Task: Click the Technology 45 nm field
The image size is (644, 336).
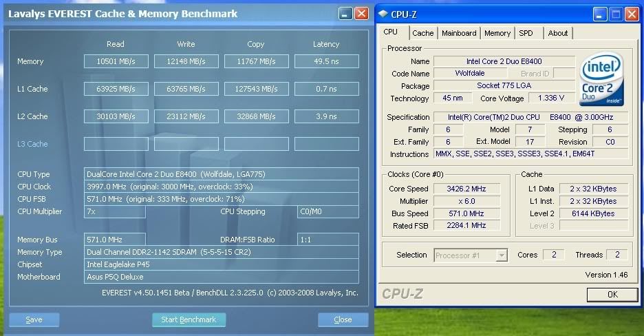Action: [x=452, y=98]
